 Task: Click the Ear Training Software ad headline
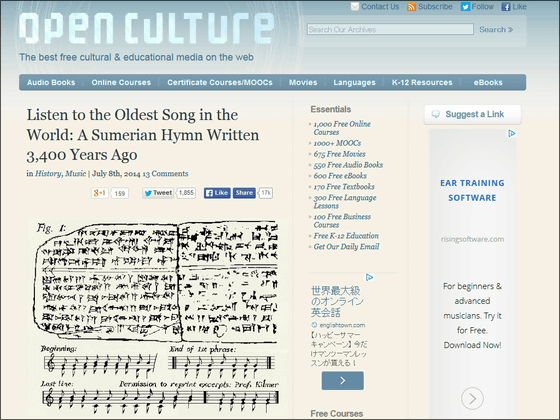click(x=472, y=190)
